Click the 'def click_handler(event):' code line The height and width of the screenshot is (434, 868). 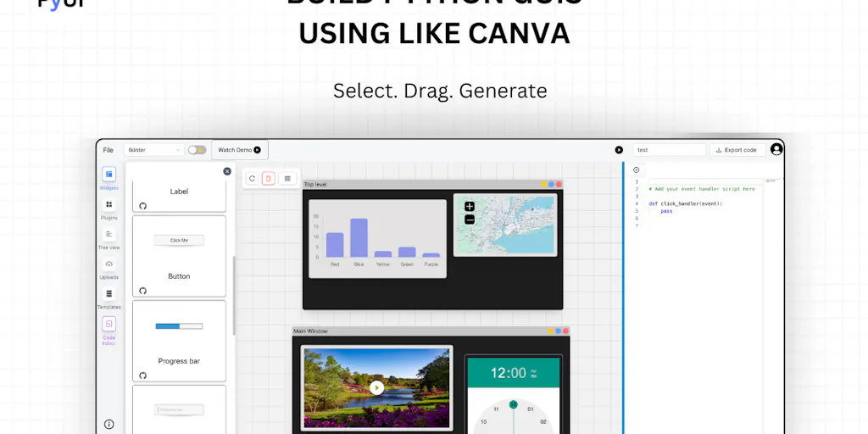(x=685, y=203)
